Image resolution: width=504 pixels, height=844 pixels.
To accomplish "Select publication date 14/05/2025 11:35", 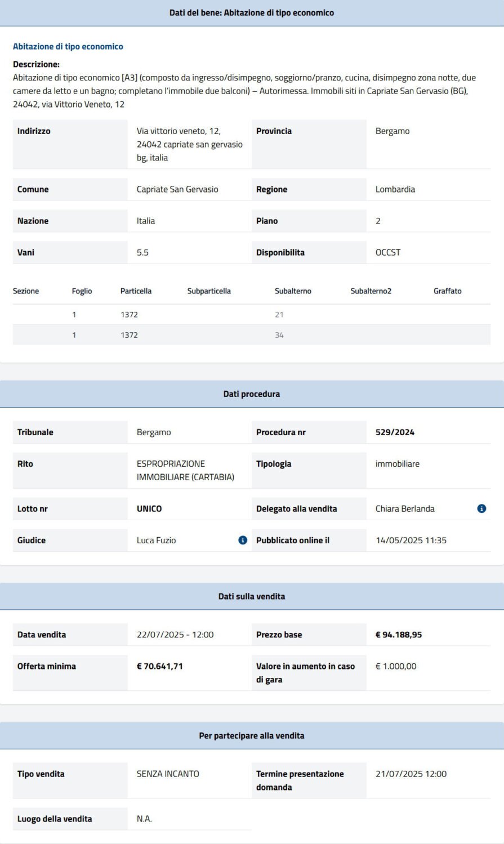I will pyautogui.click(x=411, y=540).
